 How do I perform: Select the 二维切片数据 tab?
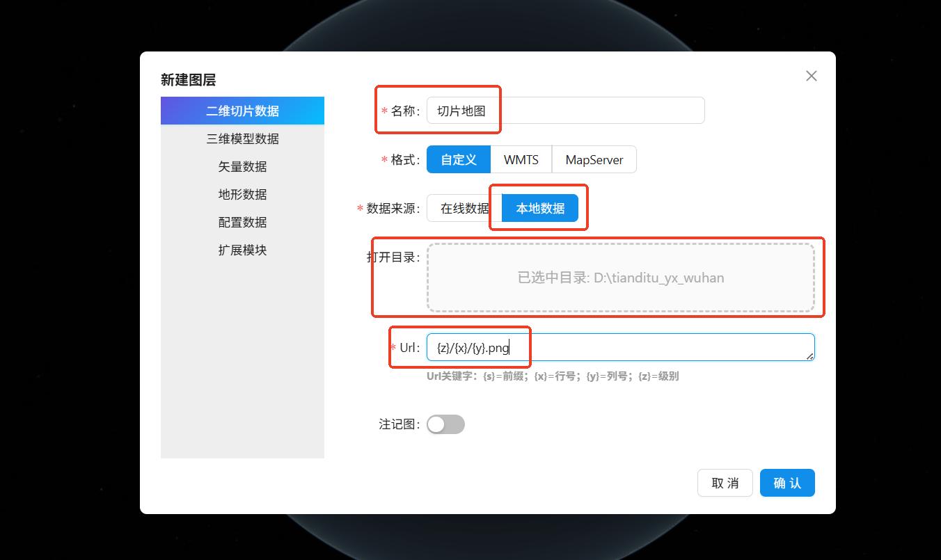tap(242, 111)
